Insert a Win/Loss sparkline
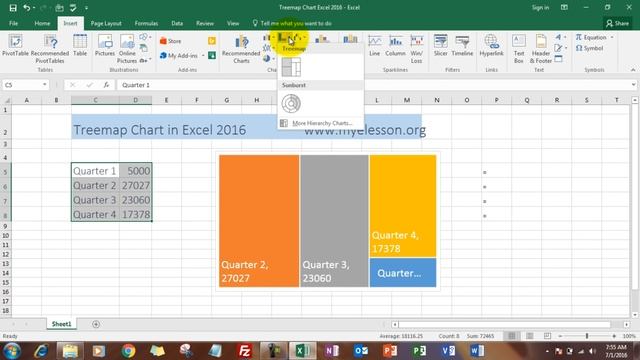Image resolution: width=640 pixels, height=360 pixels. pyautogui.click(x=416, y=49)
